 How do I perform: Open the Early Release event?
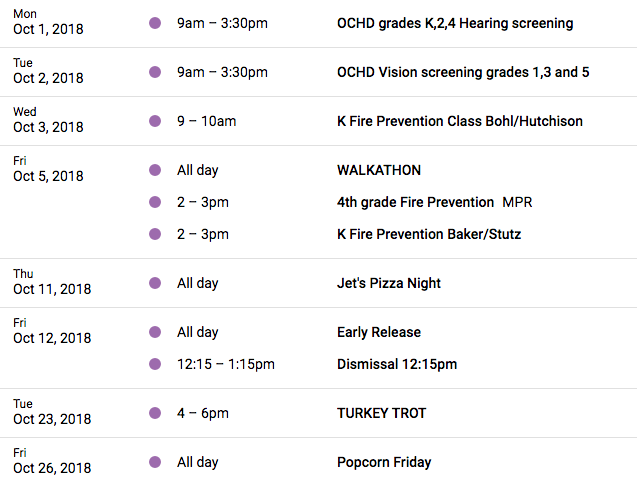pos(379,332)
